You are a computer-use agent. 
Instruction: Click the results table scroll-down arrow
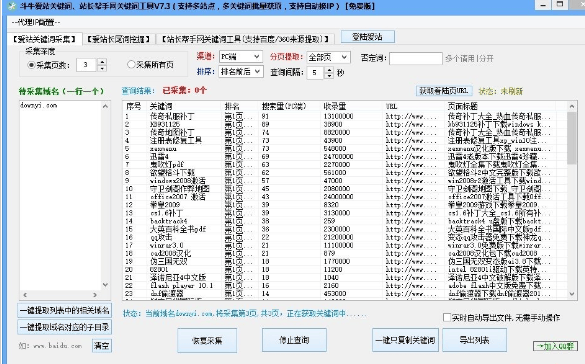[x=572, y=294]
